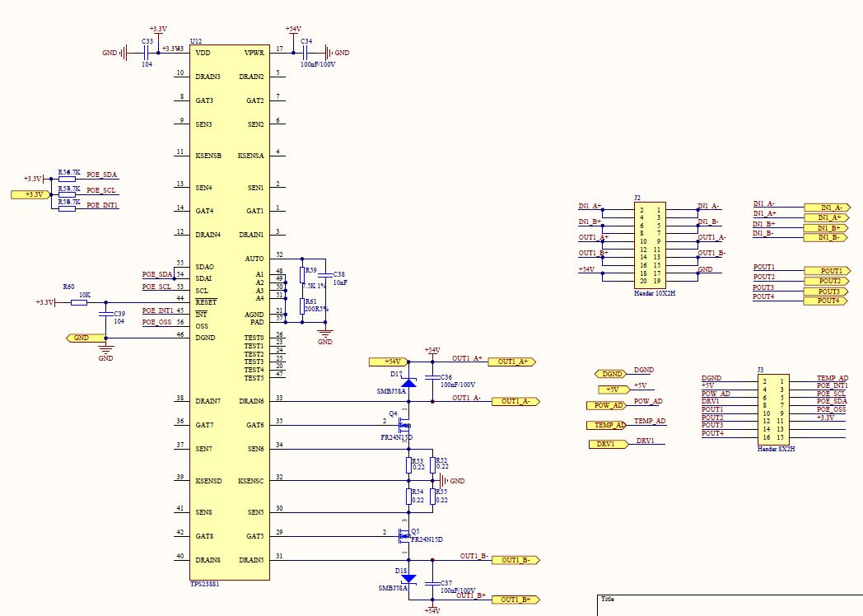Select the yellow OUT1_A+ port
863x616 pixels.
512,362
